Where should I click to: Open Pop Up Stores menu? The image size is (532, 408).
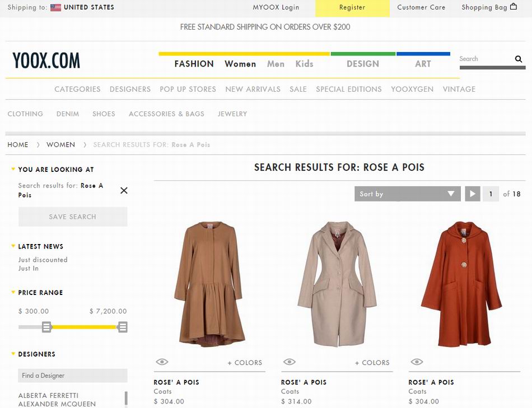(x=188, y=89)
